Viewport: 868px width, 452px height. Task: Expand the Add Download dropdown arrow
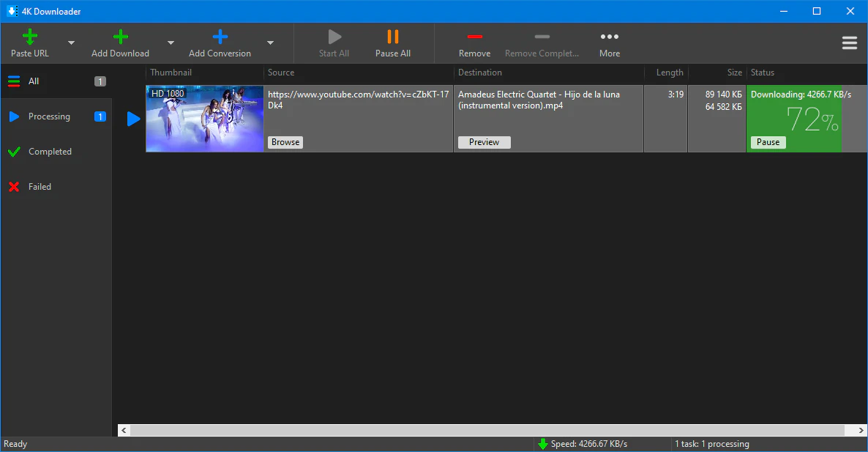click(171, 43)
